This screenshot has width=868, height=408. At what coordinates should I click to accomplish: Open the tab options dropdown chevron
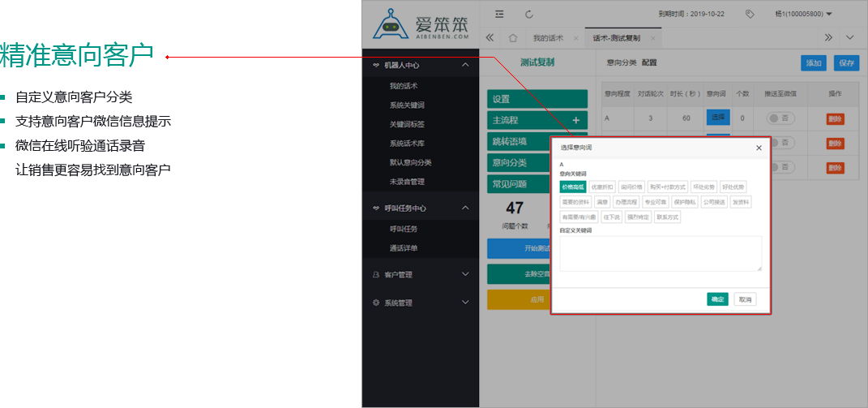pyautogui.click(x=850, y=37)
